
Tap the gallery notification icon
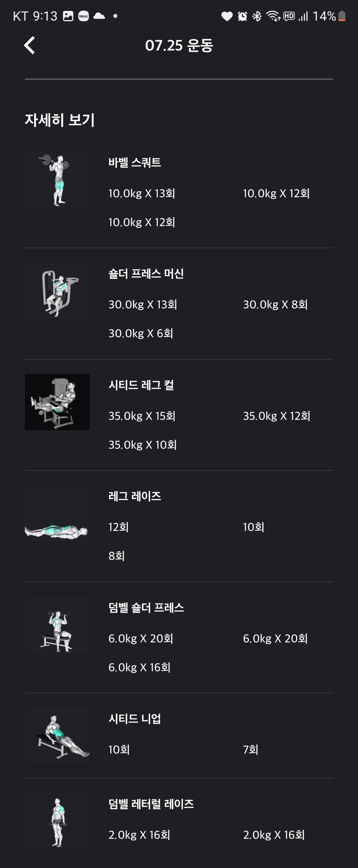pos(68,16)
